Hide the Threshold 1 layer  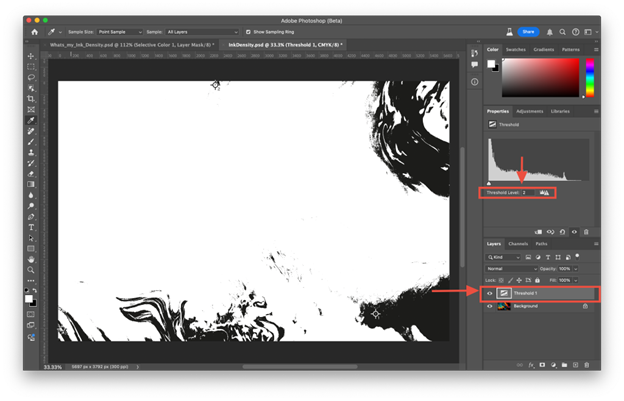(x=490, y=293)
